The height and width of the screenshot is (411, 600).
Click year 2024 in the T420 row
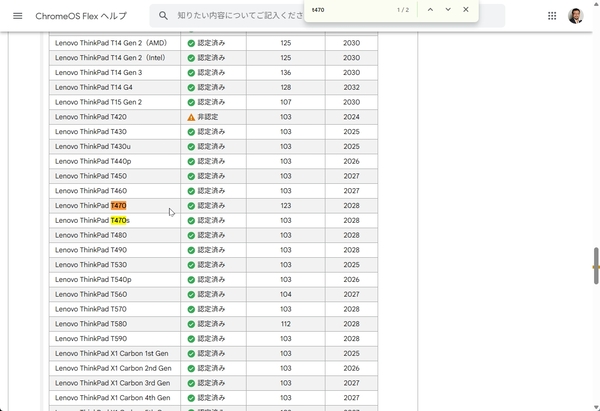tap(351, 117)
